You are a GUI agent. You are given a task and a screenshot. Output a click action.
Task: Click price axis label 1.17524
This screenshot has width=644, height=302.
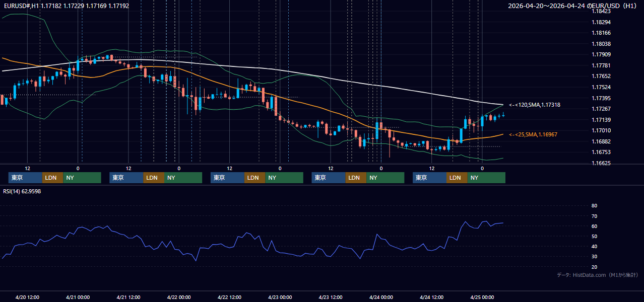pyautogui.click(x=602, y=87)
